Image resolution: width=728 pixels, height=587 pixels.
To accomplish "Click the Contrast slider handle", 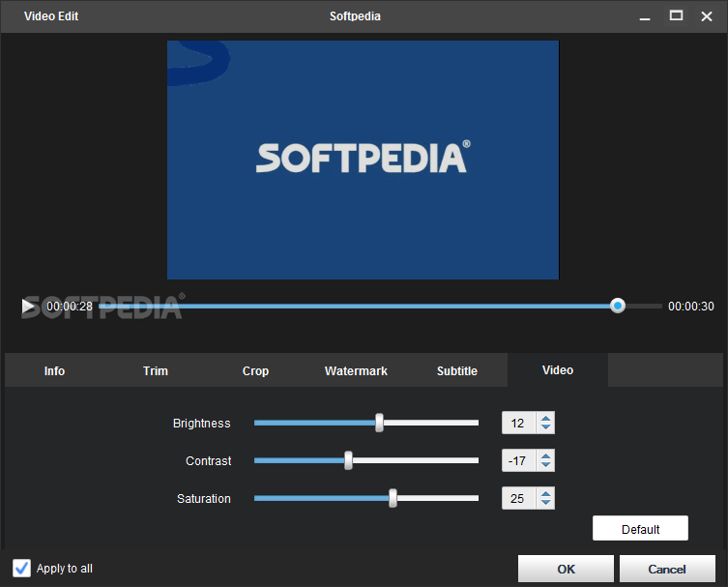I will tap(348, 460).
